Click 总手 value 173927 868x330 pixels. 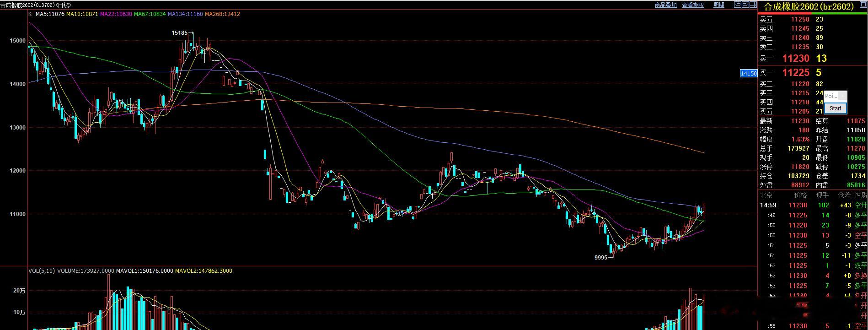(x=798, y=149)
